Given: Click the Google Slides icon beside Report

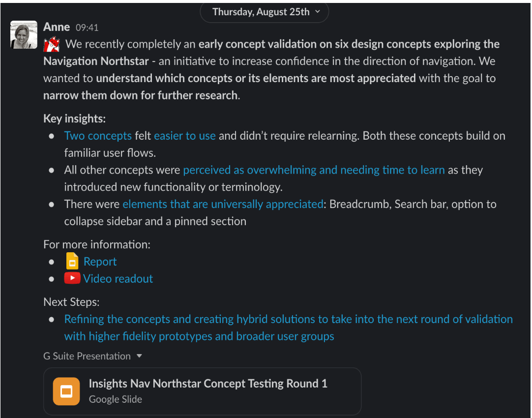Looking at the screenshot, I should tap(72, 261).
